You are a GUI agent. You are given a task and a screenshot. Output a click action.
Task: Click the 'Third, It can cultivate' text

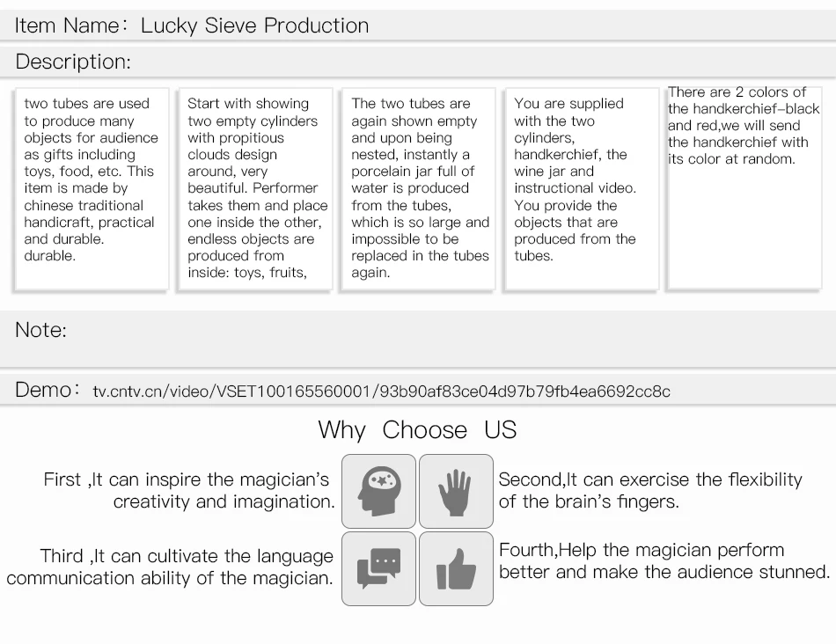[170, 567]
